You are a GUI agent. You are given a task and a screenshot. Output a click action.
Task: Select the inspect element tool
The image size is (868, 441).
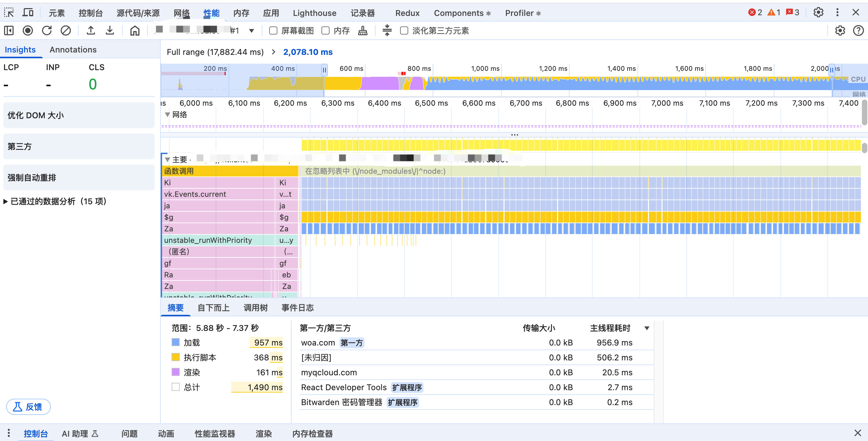(8, 13)
